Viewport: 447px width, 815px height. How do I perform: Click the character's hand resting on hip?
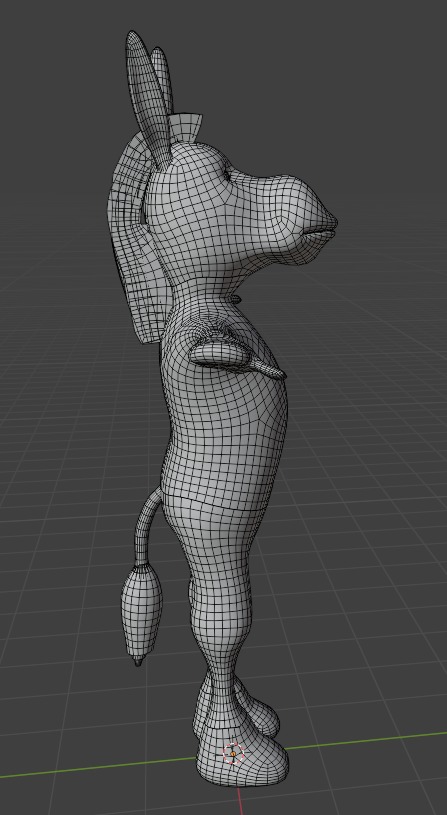[236, 358]
